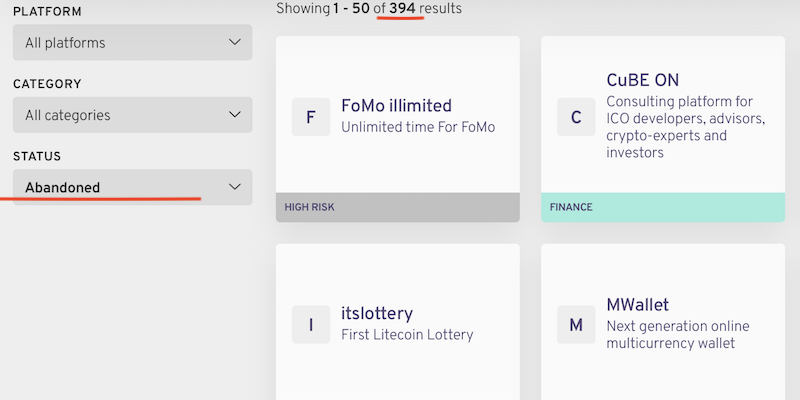Click the CuBE ON consulting platform description
This screenshot has width=800, height=400.
tap(685, 127)
